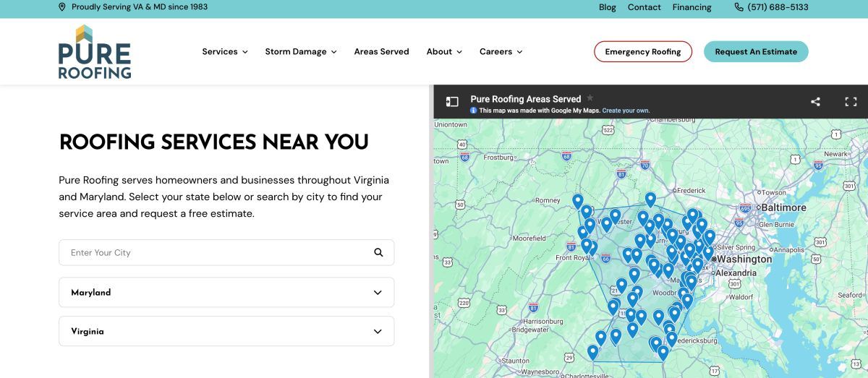Screen dimensions: 868x378
Task: Open the About dropdown menu
Action: [x=444, y=51]
